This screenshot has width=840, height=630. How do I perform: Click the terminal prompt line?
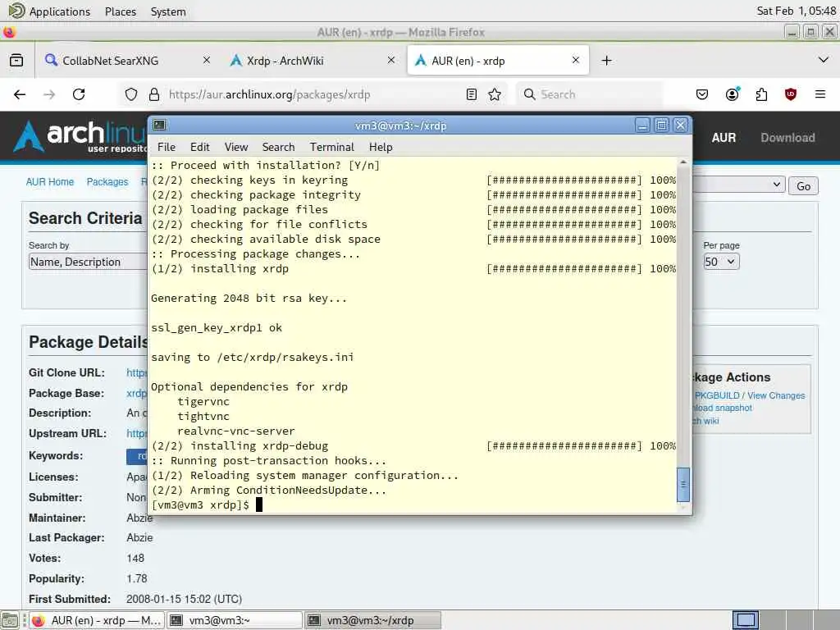click(x=206, y=504)
